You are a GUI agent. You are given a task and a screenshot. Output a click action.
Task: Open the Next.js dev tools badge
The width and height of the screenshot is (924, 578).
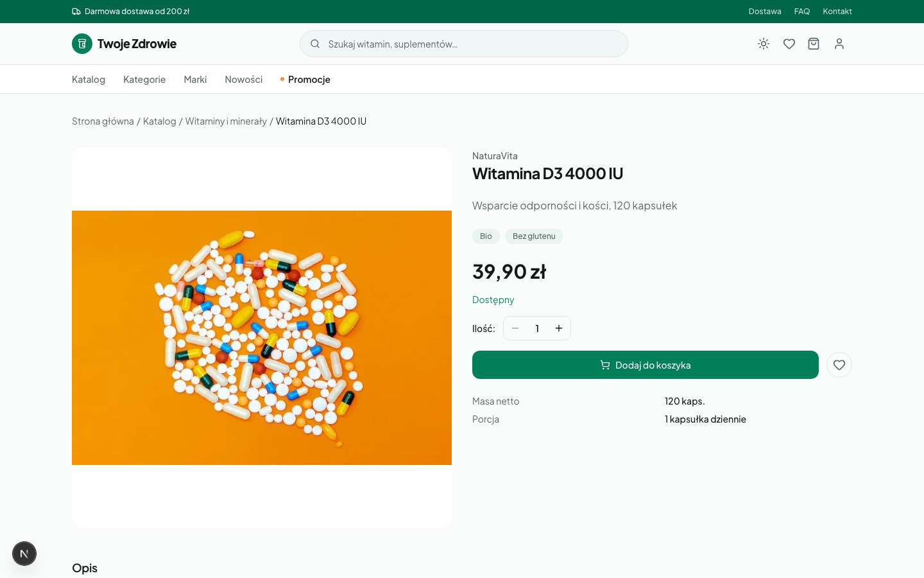click(x=24, y=554)
